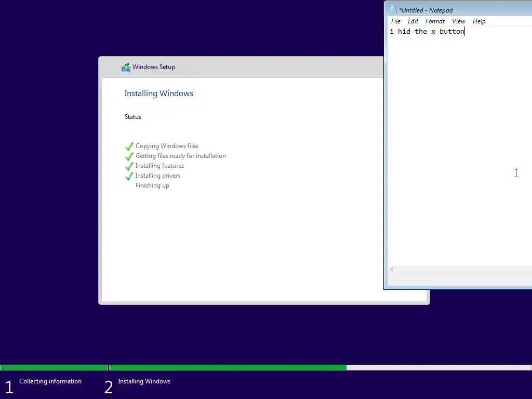Open the Edit menu in Notepad
532x399 pixels.
tap(413, 21)
